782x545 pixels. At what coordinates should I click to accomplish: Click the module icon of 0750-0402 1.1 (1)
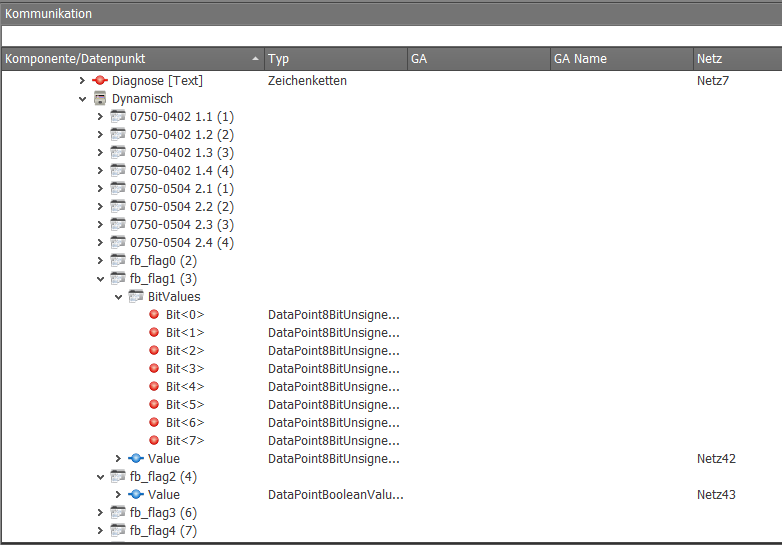[118, 117]
